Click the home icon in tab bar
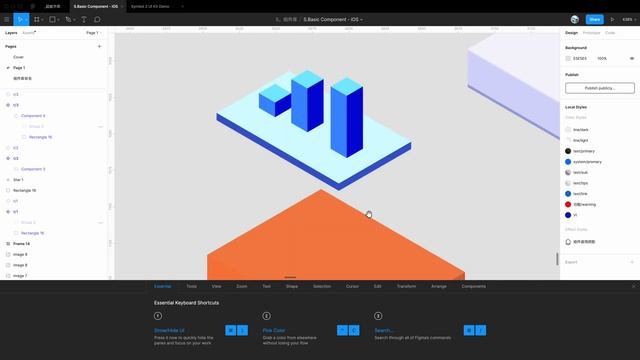The height and width of the screenshot is (360, 640). tap(32, 7)
